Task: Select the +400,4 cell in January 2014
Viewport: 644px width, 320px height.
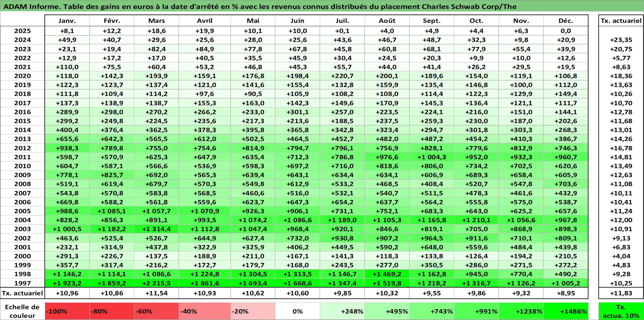Action: 67,130
